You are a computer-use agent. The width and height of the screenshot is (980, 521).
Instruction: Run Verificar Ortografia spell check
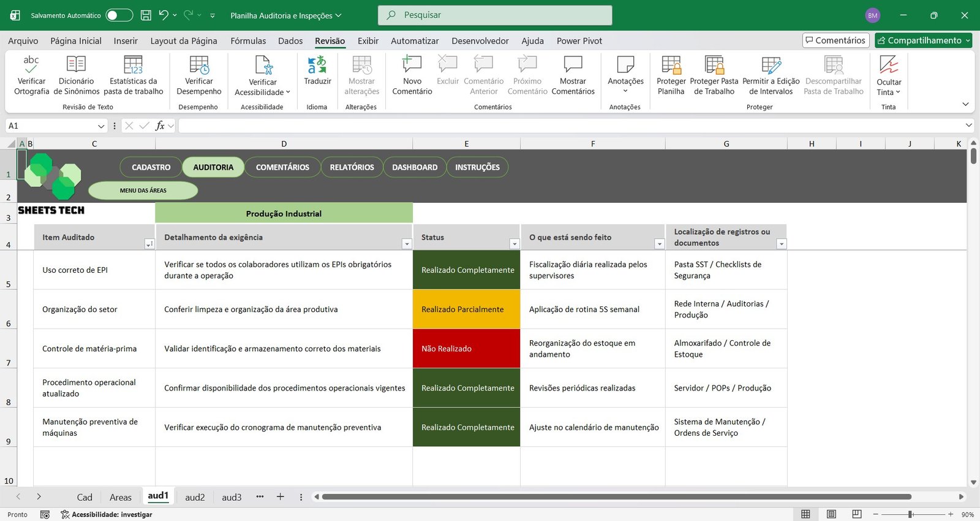point(31,75)
